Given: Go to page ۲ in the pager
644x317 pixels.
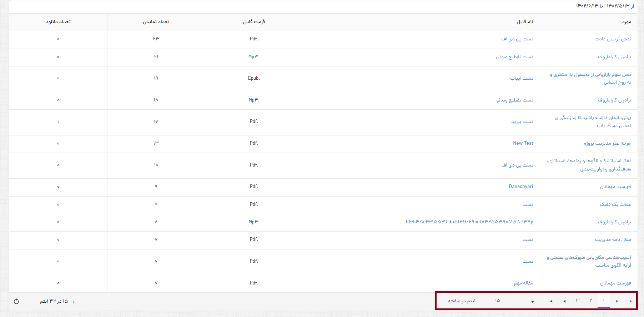Looking at the screenshot, I should 591,301.
